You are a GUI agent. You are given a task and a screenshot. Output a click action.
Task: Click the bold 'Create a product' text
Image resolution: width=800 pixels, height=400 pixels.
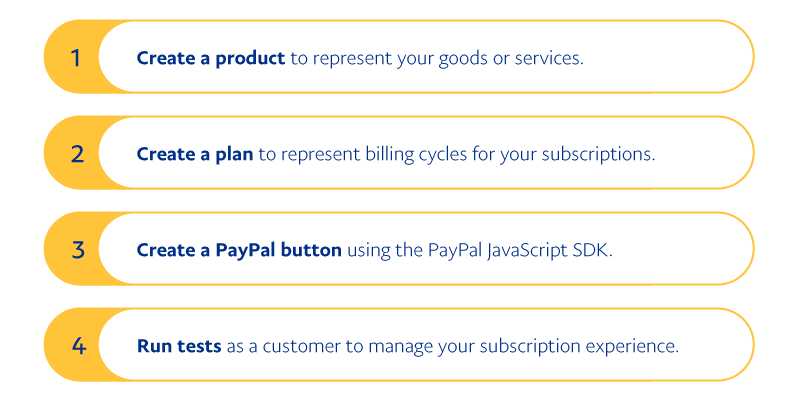coord(211,58)
